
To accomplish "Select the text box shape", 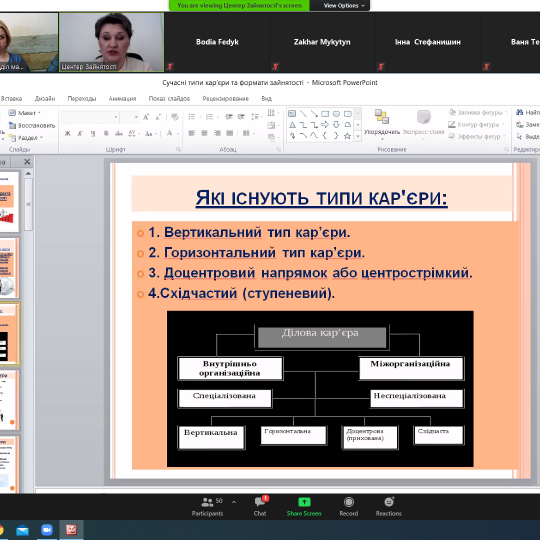I will [x=292, y=114].
